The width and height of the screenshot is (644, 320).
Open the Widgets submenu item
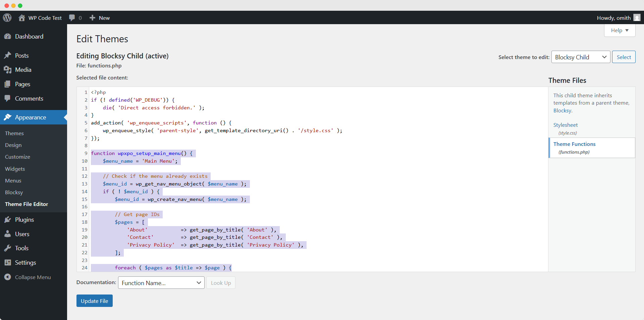(15, 169)
